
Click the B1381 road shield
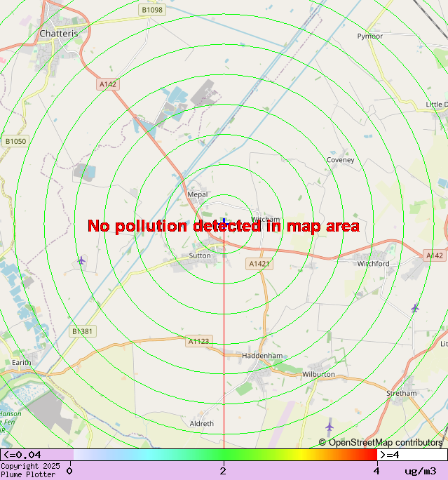coord(83,331)
